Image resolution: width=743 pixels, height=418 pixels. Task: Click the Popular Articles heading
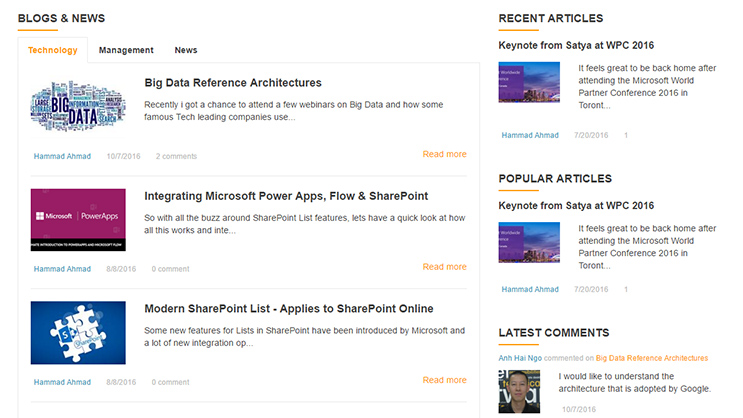click(555, 179)
